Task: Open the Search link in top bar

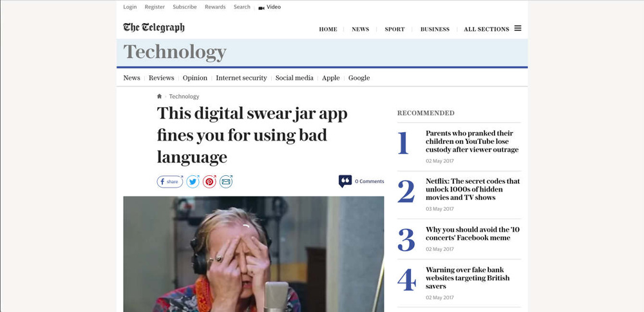Action: point(242,7)
